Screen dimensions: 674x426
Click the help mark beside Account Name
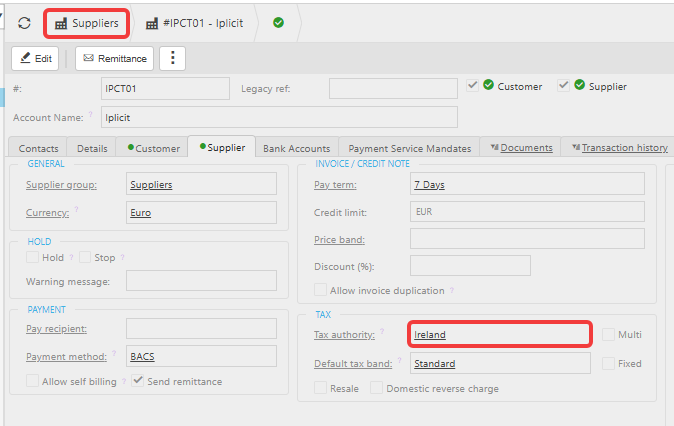91,114
